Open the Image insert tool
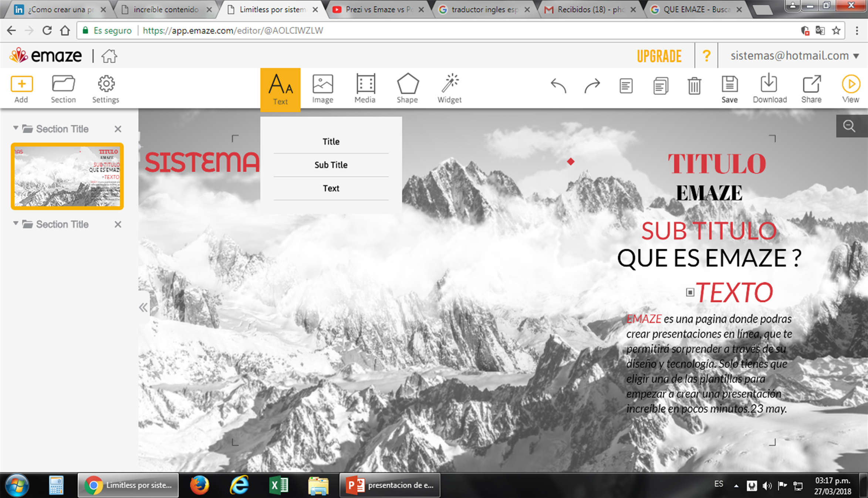 (x=322, y=89)
